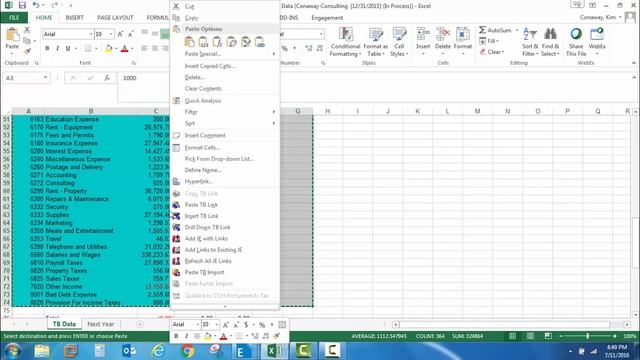Open mini toolbar font size dropdown

point(216,324)
